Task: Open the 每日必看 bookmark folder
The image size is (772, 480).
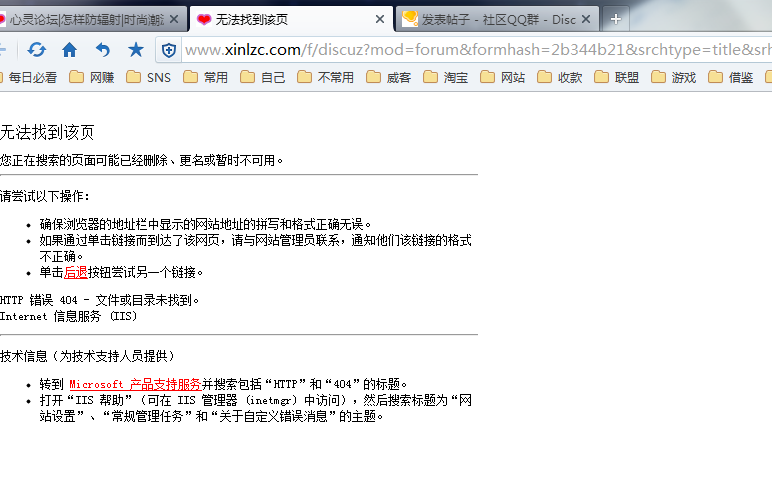Action: 29,78
